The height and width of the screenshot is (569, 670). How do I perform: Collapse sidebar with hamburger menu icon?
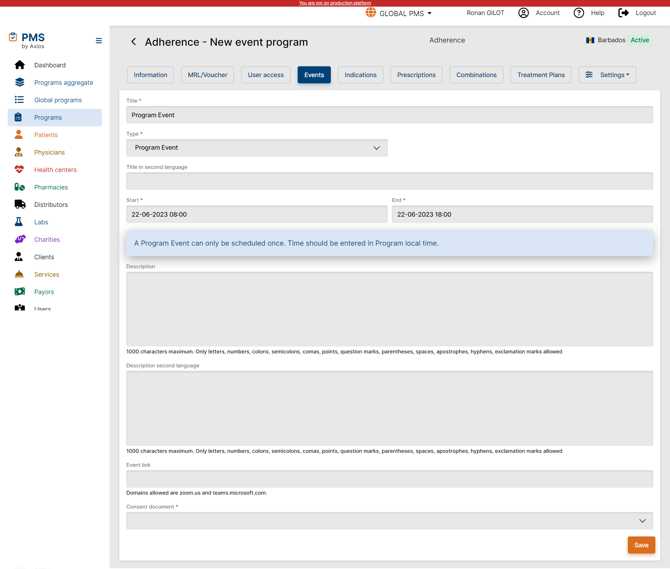[98, 41]
